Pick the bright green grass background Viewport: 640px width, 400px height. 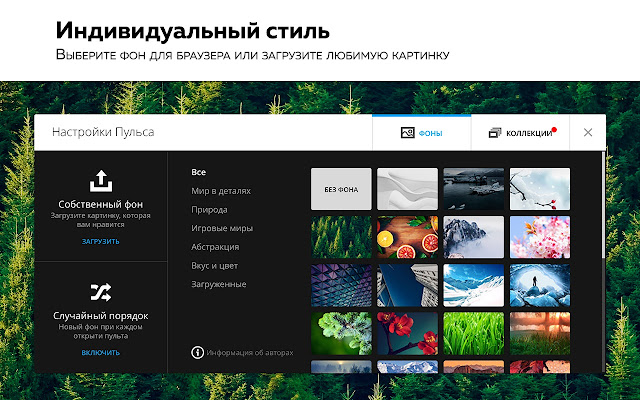tap(473, 333)
